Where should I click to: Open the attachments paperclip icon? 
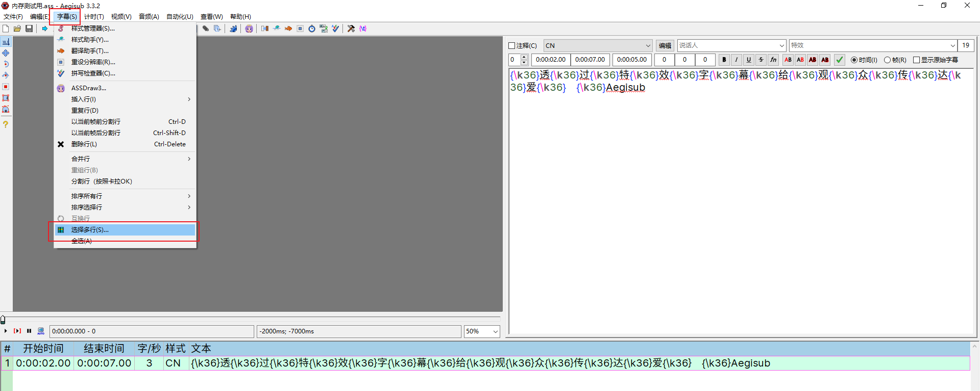click(x=206, y=29)
